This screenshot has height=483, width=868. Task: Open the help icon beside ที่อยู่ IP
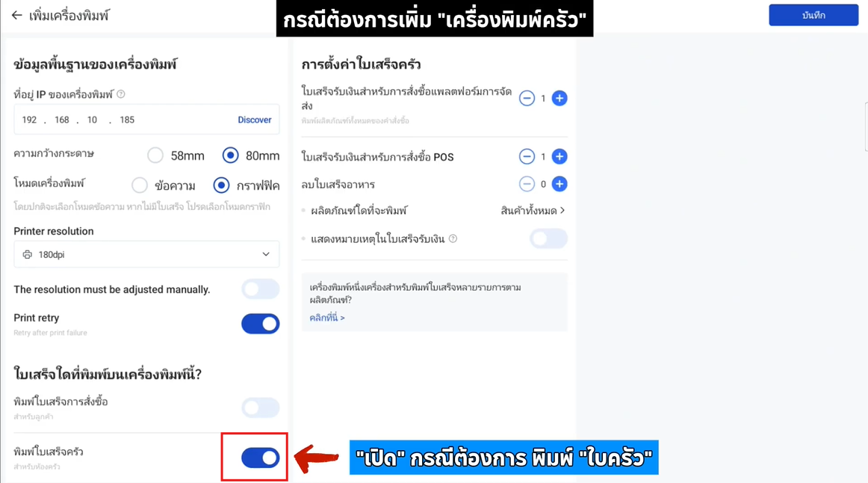121,94
